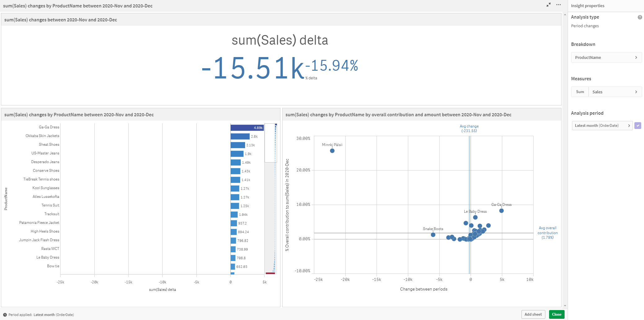Toggle the Analysis period checkbox

(x=638, y=126)
